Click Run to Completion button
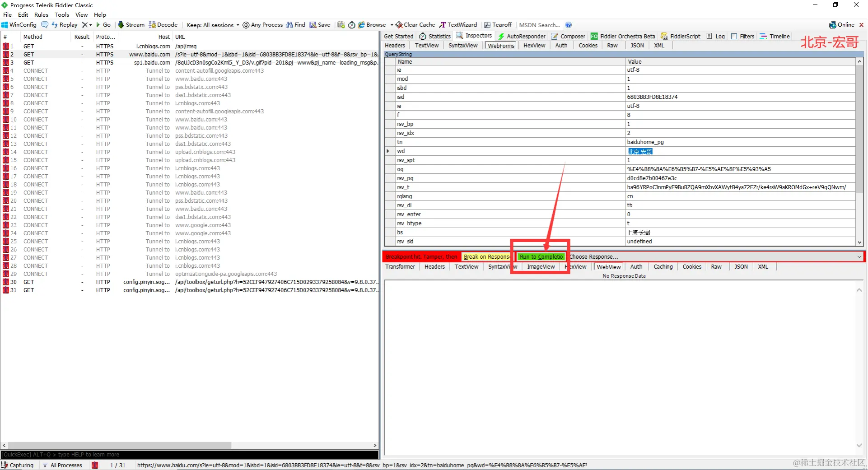 coord(541,256)
